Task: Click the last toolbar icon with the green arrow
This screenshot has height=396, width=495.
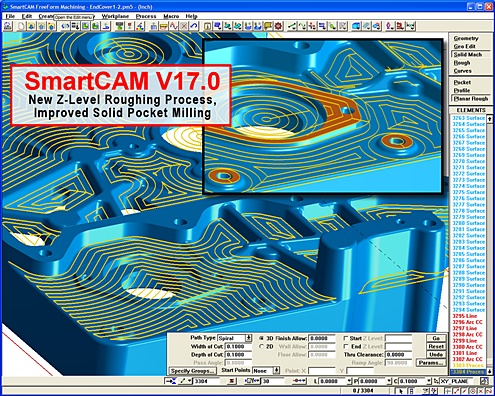Action: (x=410, y=26)
